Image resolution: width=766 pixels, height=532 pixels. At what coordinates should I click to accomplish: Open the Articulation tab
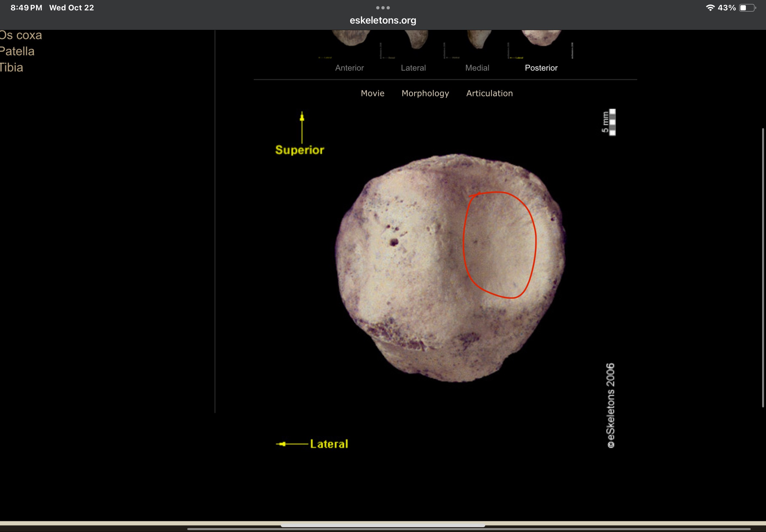click(x=489, y=93)
